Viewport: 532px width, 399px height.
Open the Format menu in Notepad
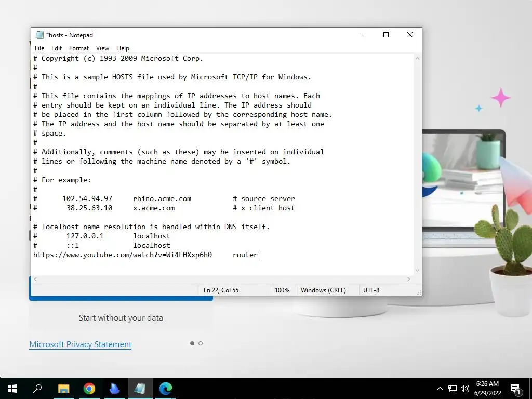pos(79,48)
